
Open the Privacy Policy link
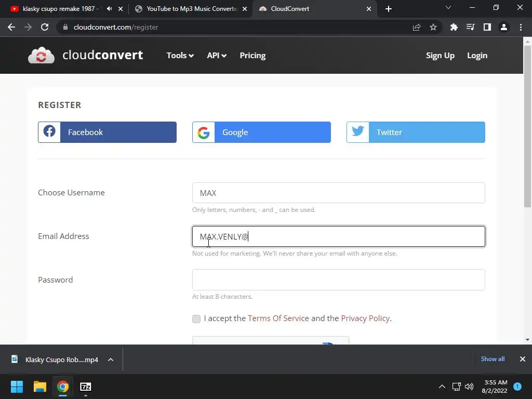pos(365,318)
